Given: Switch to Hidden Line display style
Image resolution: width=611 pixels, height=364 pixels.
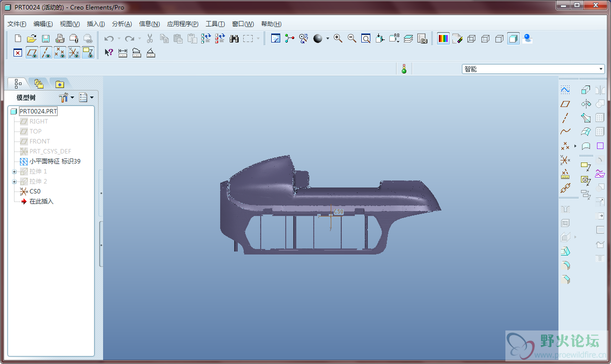Looking at the screenshot, I should pos(485,38).
